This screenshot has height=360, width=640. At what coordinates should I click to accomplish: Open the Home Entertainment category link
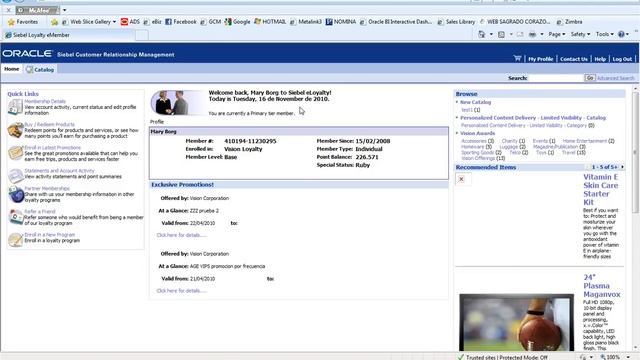point(585,141)
